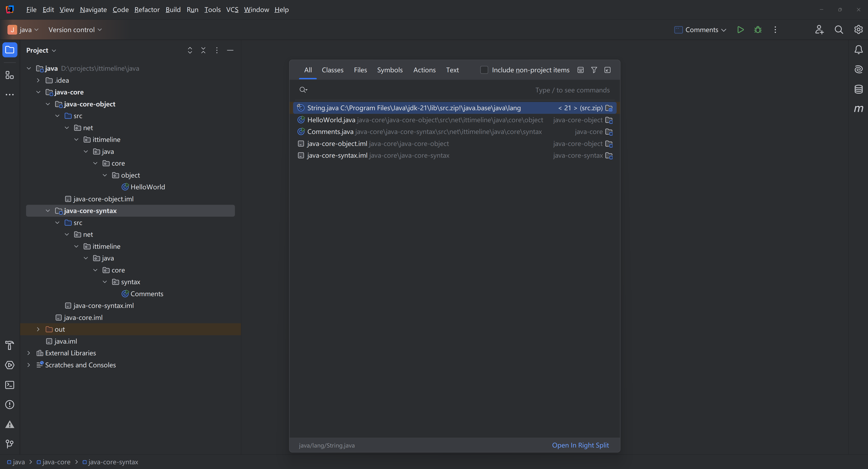Open the Structure tool window icon

click(x=10, y=75)
